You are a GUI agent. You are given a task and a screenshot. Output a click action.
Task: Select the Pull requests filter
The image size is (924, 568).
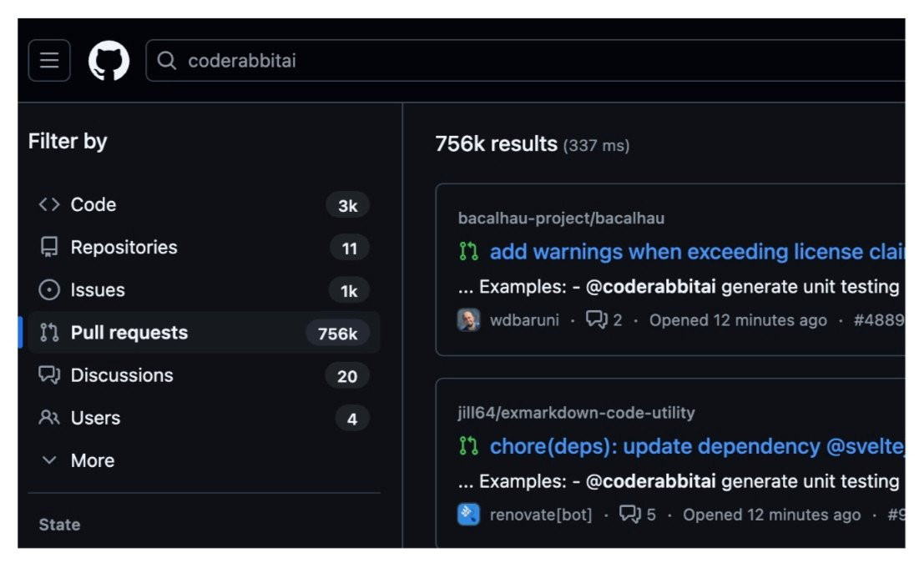coord(204,333)
